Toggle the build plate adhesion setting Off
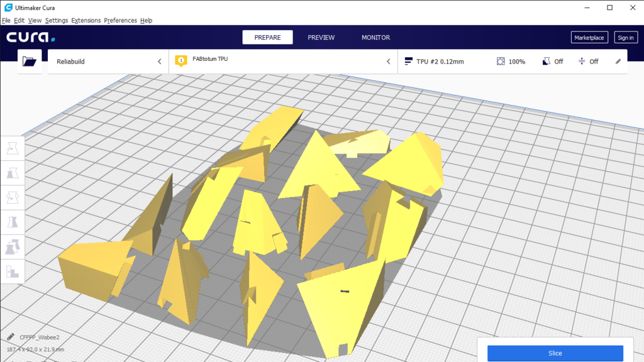This screenshot has width=644, height=362. 589,61
